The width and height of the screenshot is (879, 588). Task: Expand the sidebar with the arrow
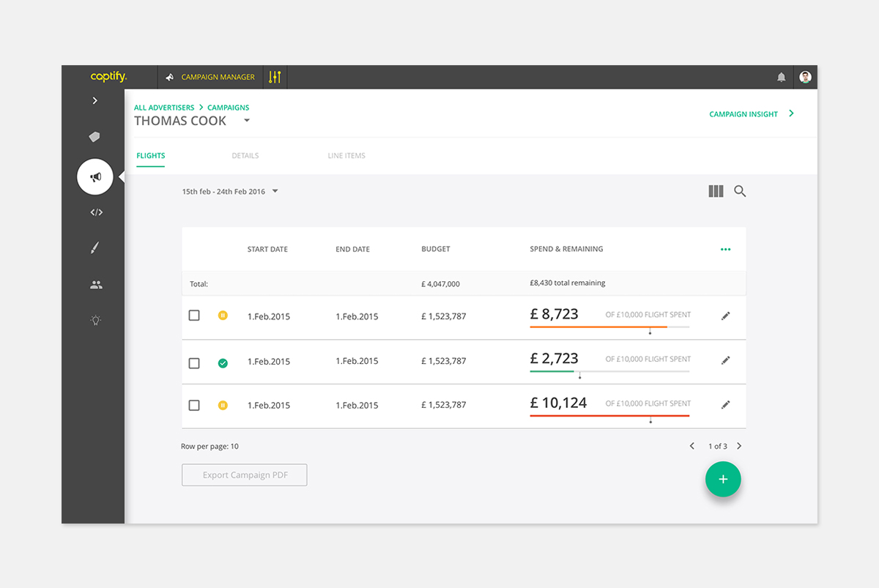(x=94, y=100)
